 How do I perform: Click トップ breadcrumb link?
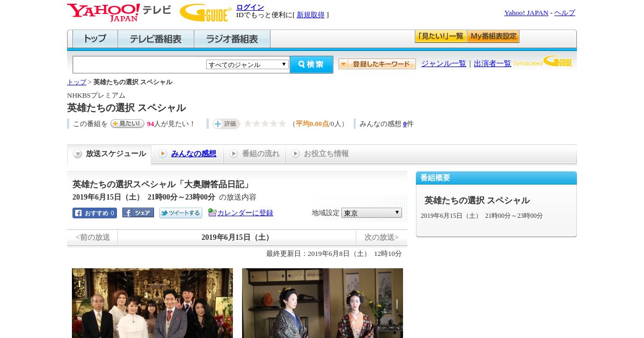[x=77, y=82]
